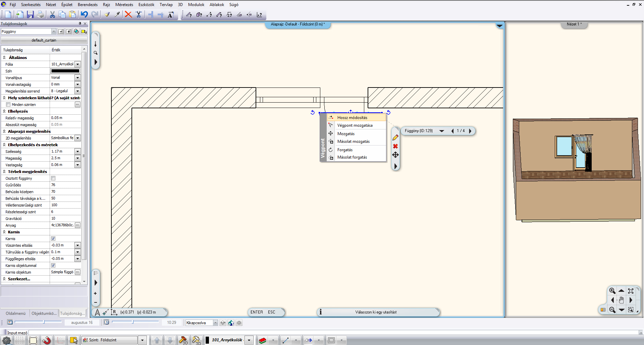The width and height of the screenshot is (644, 345).
Task: Click the Save floppy disk icon
Action: pyautogui.click(x=30, y=14)
